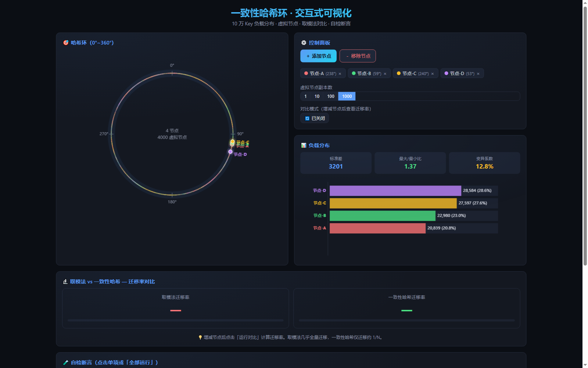Click the 20,839 (20.8%) value label
This screenshot has width=588, height=368.
click(x=441, y=228)
